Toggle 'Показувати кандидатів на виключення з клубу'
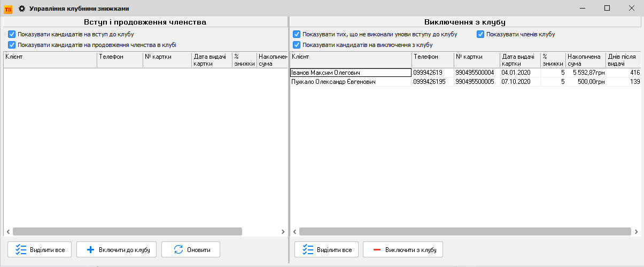Viewport: 644px width, 267px height. 297,45
